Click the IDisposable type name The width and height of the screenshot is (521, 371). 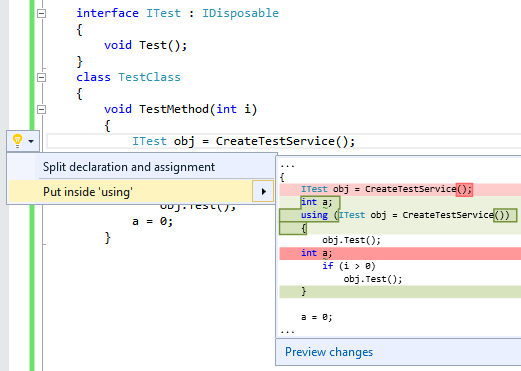[x=240, y=13]
